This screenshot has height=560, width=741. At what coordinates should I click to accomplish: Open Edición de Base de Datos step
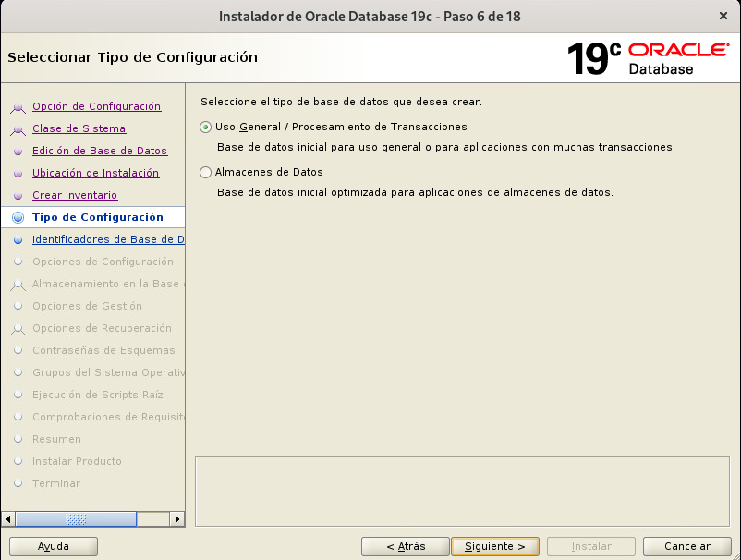100,151
